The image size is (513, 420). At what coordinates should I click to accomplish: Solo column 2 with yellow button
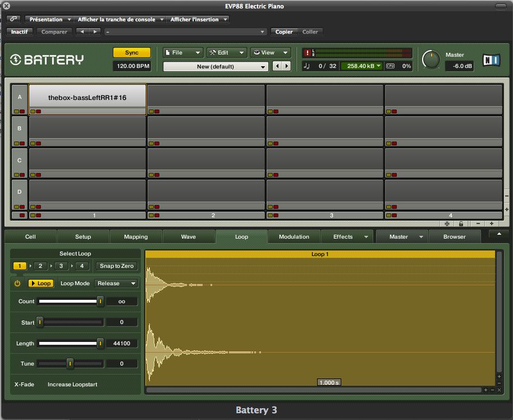(x=151, y=216)
